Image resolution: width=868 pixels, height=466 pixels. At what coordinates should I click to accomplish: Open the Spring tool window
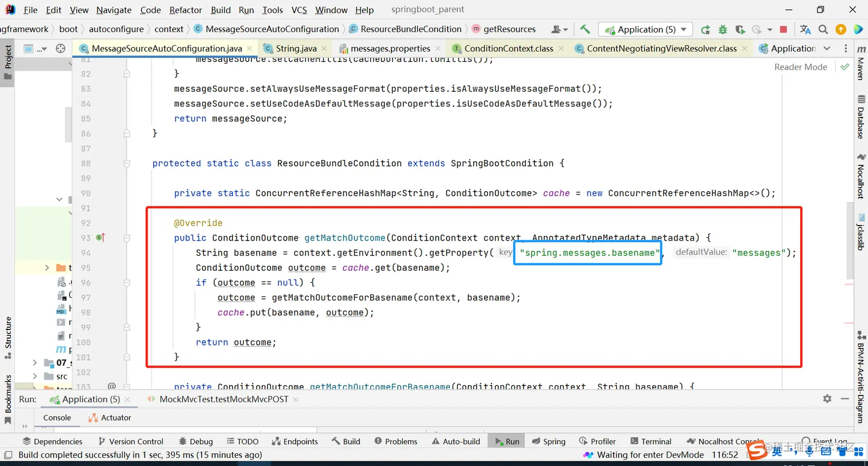(549, 441)
